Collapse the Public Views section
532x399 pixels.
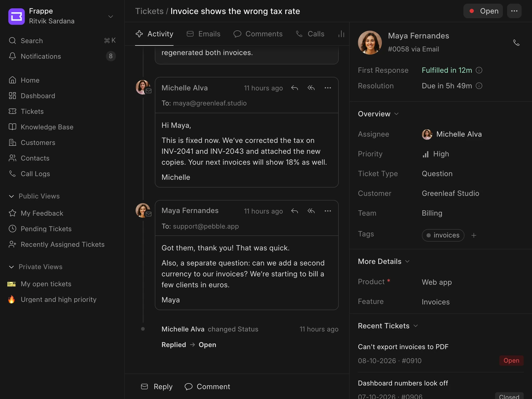[34, 196]
